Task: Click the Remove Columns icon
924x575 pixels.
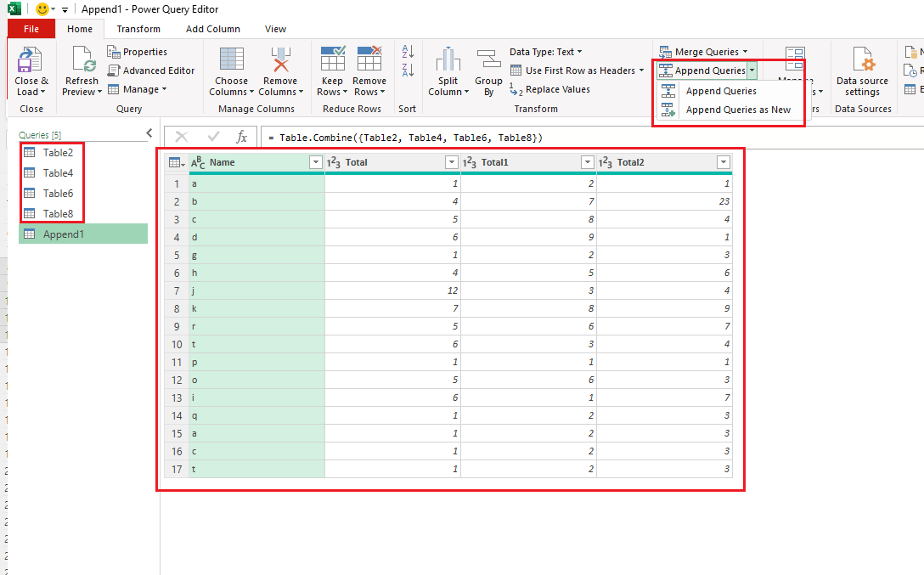Action: (280, 59)
